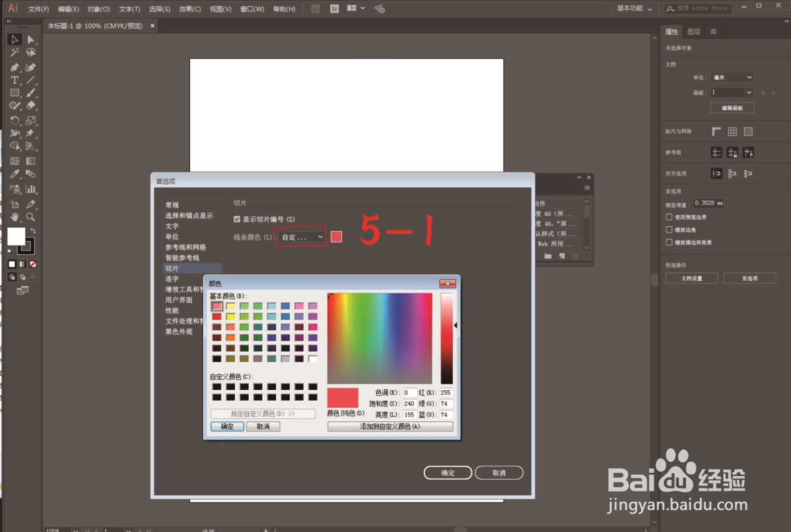
Task: Show rulers icon in properties panel
Action: coord(716,131)
